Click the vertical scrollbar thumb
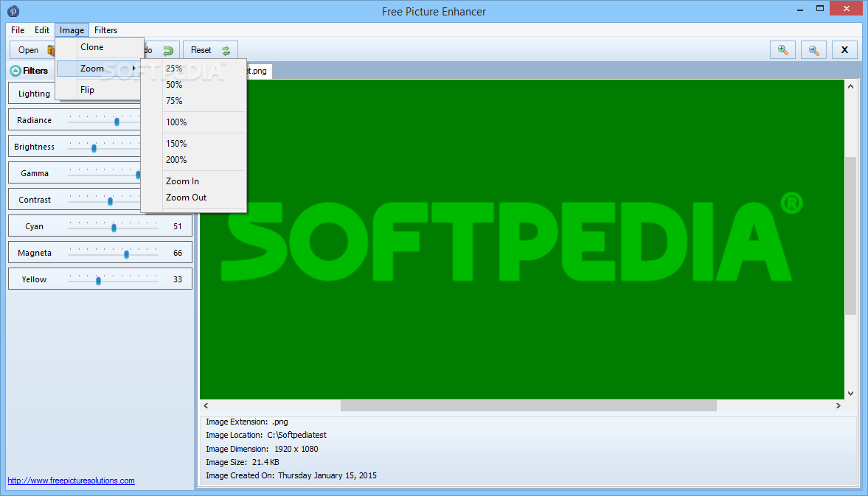Image resolution: width=868 pixels, height=496 pixels. click(x=850, y=236)
